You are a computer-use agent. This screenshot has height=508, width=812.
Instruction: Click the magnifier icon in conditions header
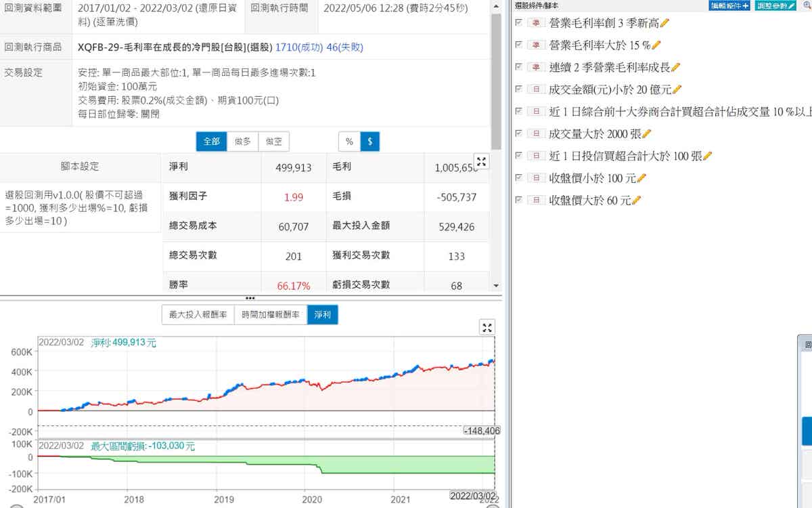(806, 5)
